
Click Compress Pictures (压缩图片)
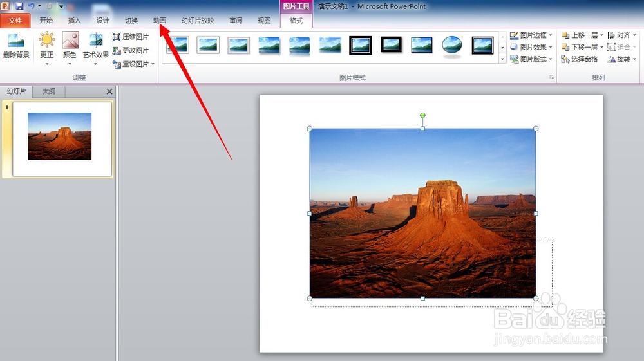click(x=131, y=37)
